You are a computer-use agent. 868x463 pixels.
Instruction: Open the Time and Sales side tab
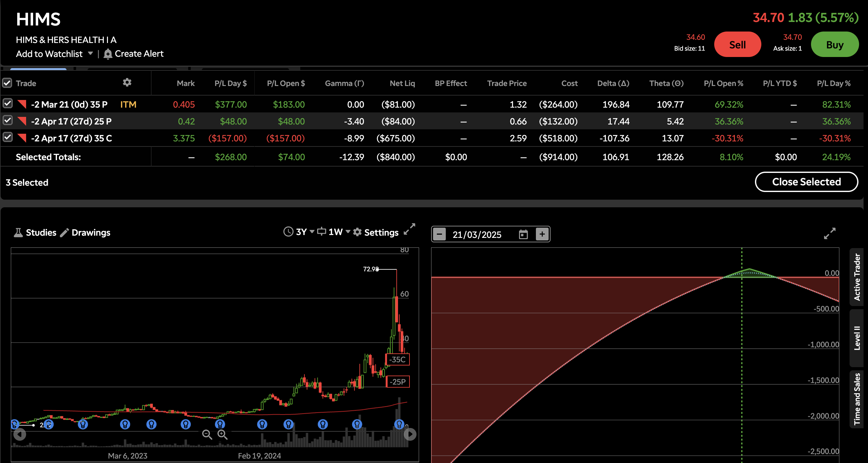click(x=857, y=399)
